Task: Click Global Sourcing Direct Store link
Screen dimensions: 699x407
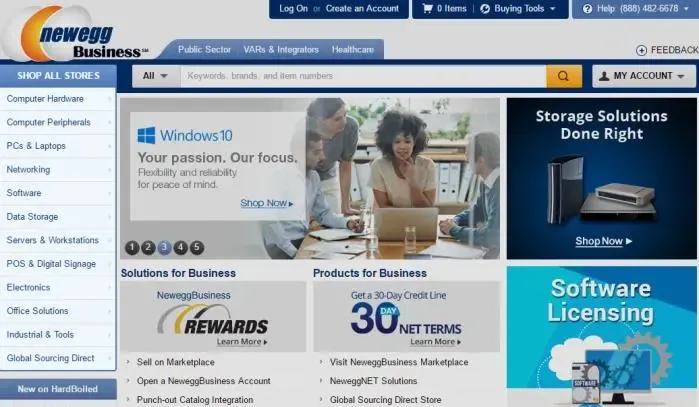Action: (386, 400)
